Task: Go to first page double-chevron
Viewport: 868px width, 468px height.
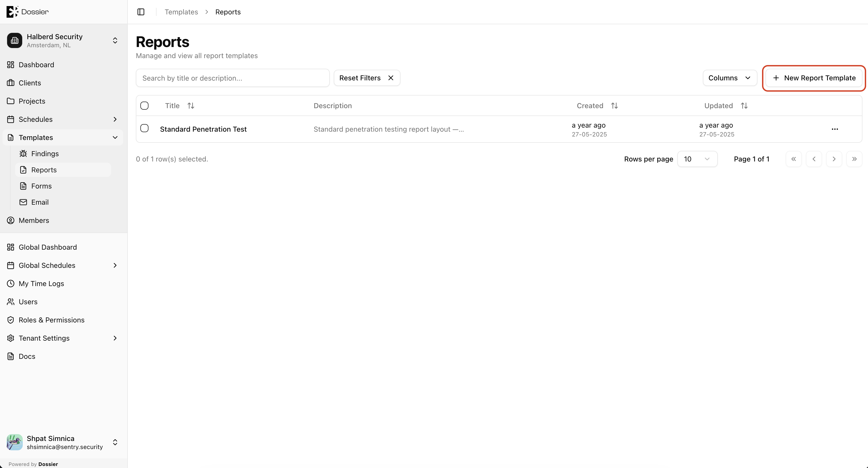Action: click(794, 159)
